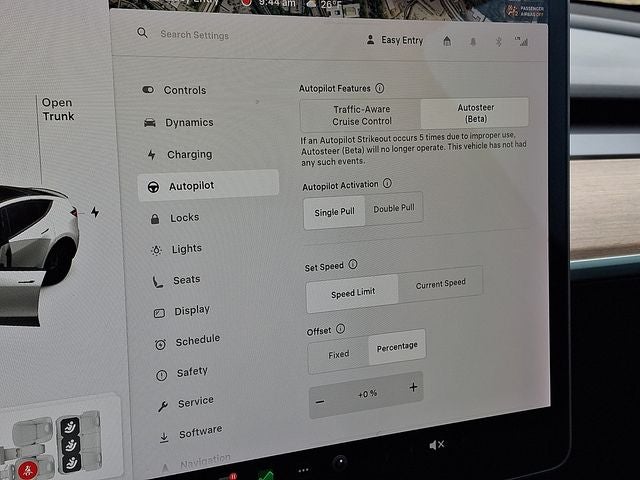The width and height of the screenshot is (640, 480).
Task: Open the Display menu
Action: (182, 311)
